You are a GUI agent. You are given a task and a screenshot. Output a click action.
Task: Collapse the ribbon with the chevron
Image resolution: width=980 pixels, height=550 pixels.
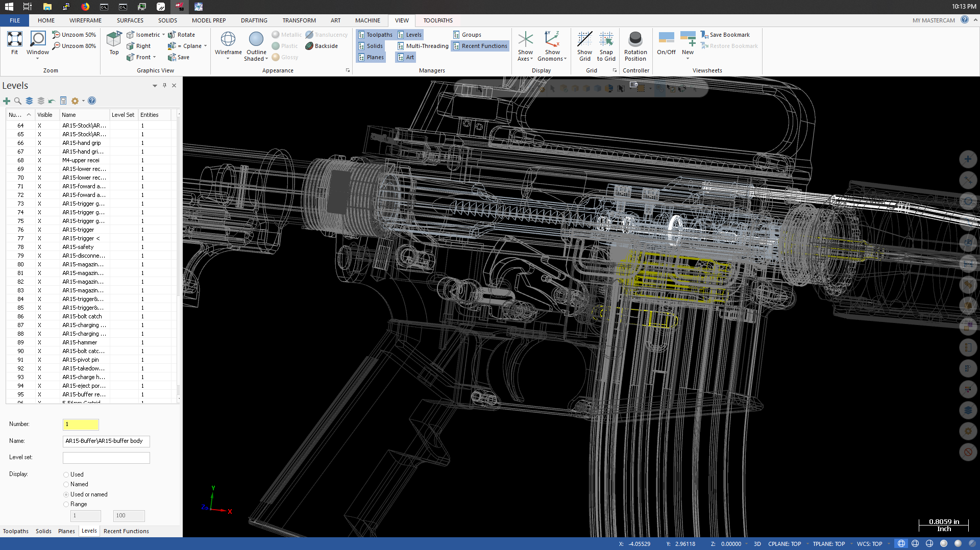(975, 20)
